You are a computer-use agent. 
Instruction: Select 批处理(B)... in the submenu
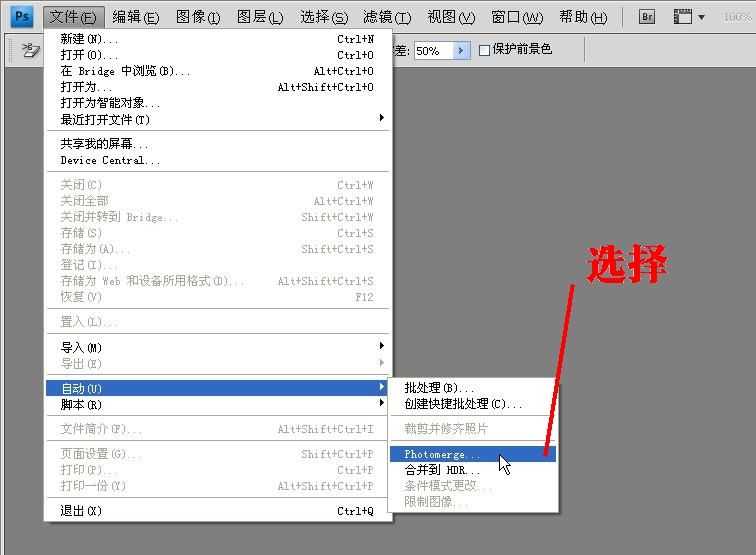[473, 388]
